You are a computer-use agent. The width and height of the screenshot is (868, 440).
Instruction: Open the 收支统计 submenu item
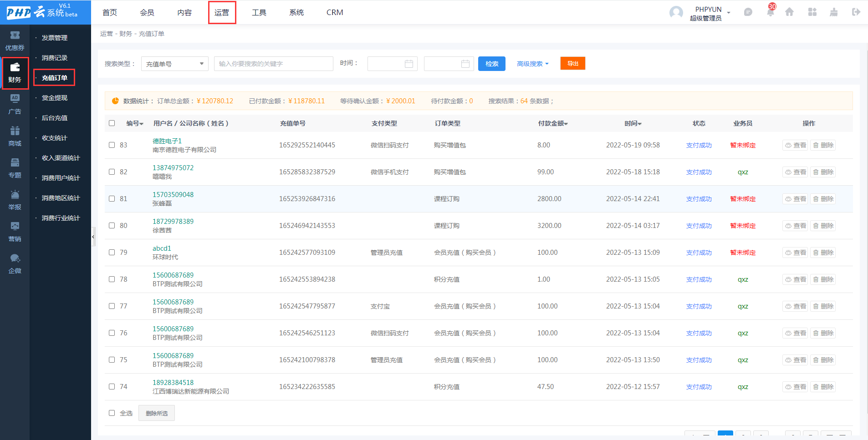55,138
